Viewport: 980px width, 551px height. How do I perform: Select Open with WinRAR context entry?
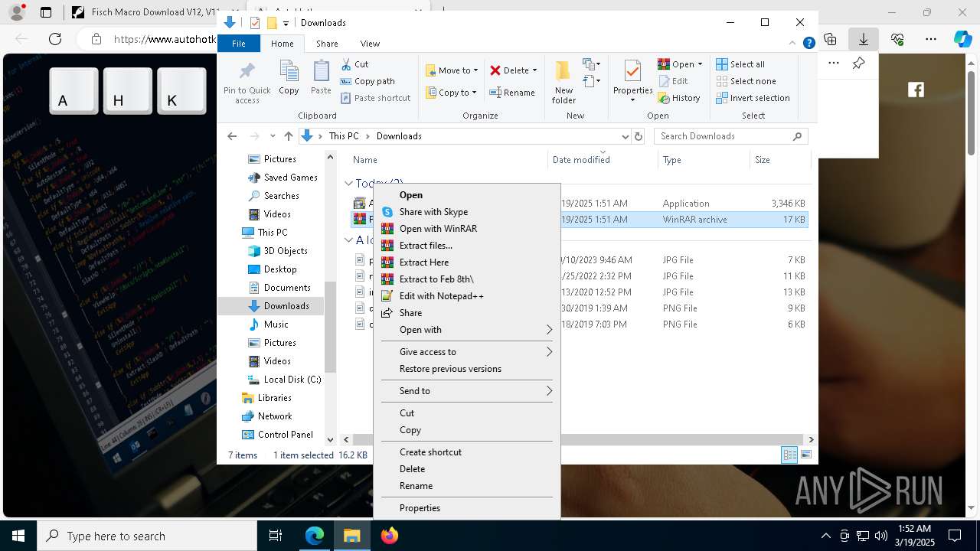click(467, 229)
